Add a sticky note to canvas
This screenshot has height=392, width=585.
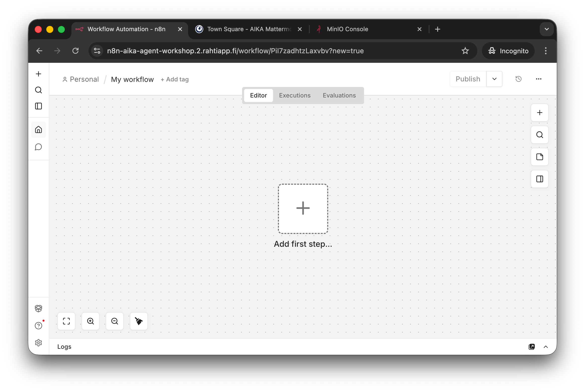click(539, 157)
